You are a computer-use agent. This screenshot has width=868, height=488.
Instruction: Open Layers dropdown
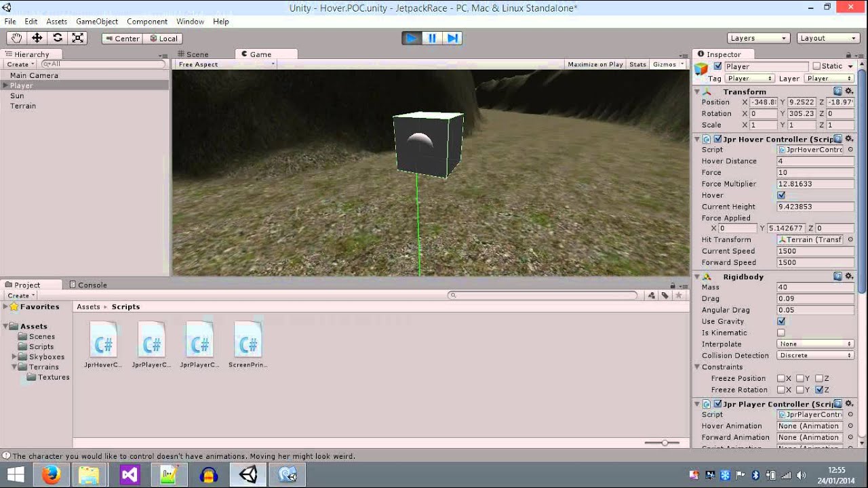(759, 39)
